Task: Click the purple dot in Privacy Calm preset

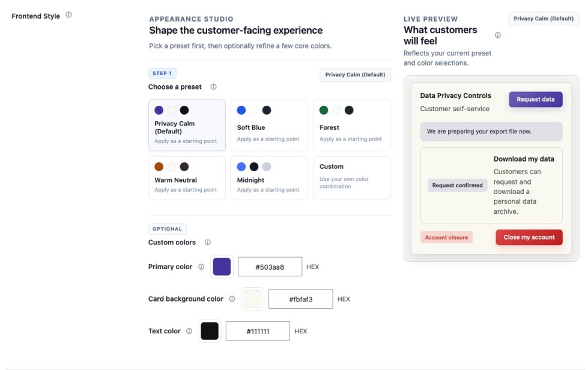Action: click(159, 110)
